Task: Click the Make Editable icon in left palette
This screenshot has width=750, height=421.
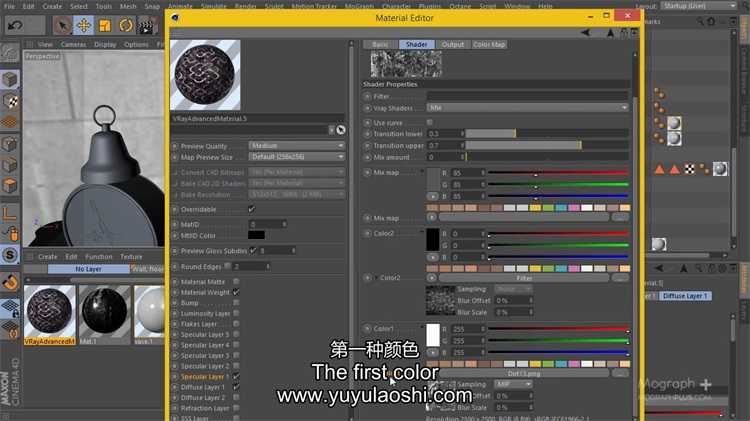Action: pyautogui.click(x=10, y=53)
